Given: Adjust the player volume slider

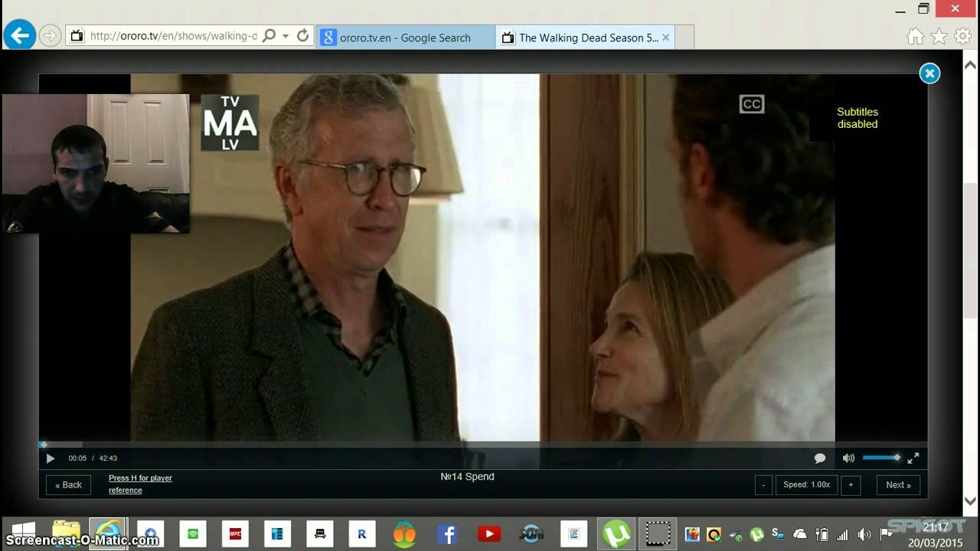Looking at the screenshot, I should tap(881, 458).
